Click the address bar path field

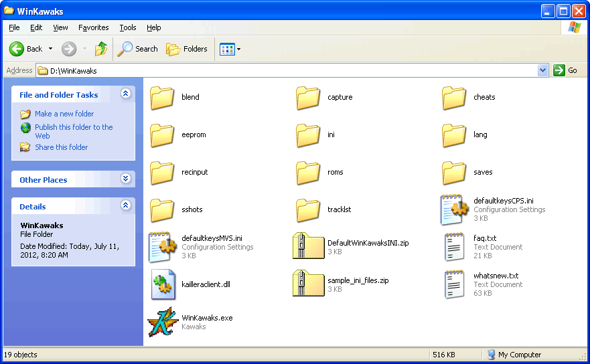click(x=288, y=70)
